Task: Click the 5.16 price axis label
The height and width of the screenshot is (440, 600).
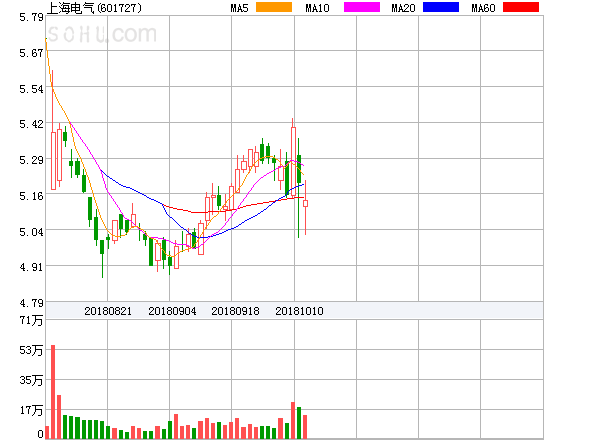Action: pos(31,196)
